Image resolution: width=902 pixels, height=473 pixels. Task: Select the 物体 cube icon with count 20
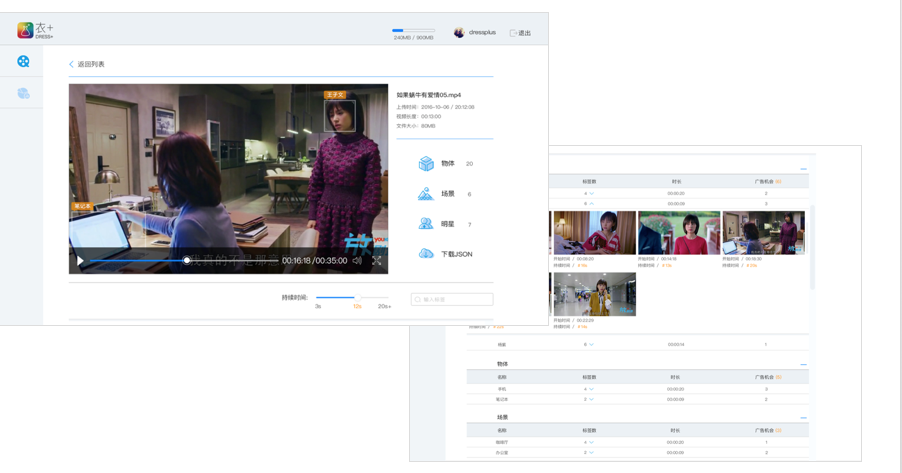426,164
